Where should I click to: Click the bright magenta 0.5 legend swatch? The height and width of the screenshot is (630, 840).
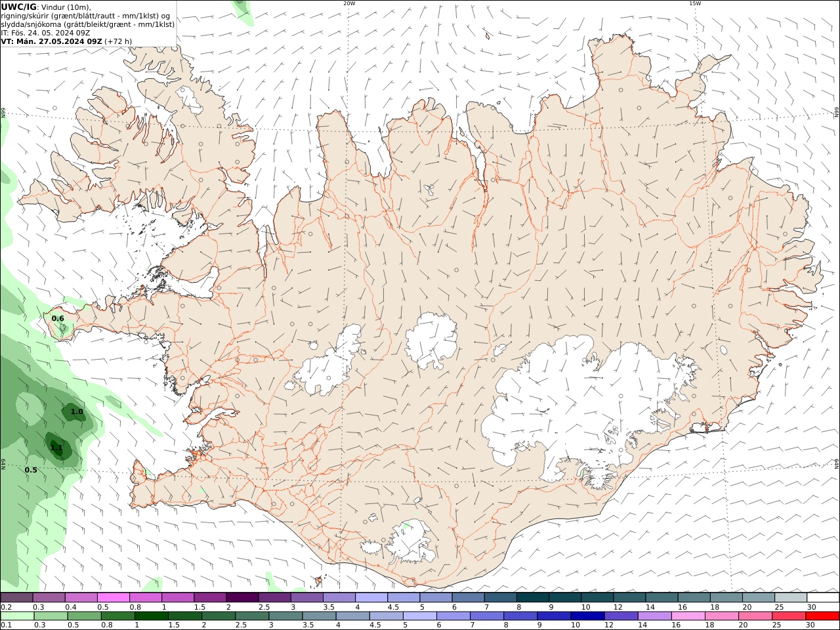click(113, 598)
